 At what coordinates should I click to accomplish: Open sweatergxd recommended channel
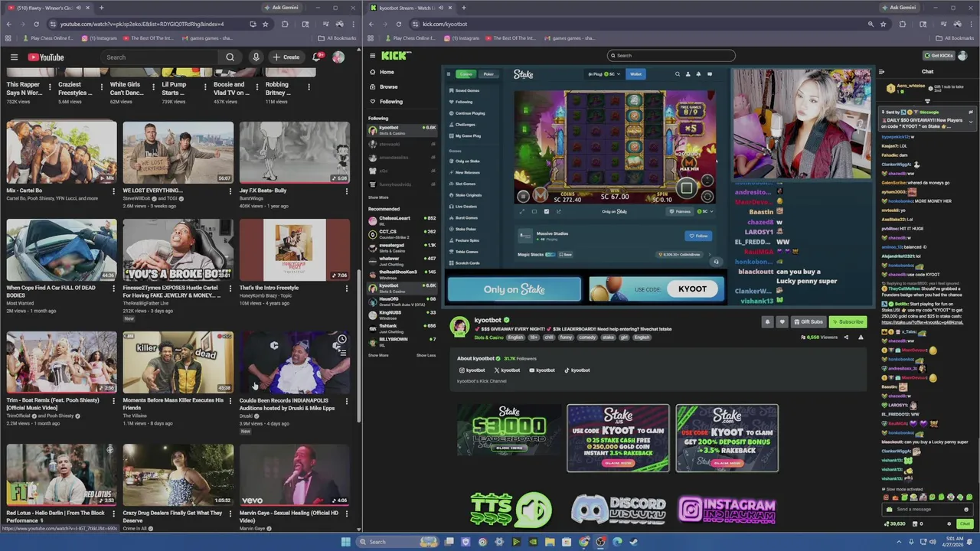pos(402,246)
